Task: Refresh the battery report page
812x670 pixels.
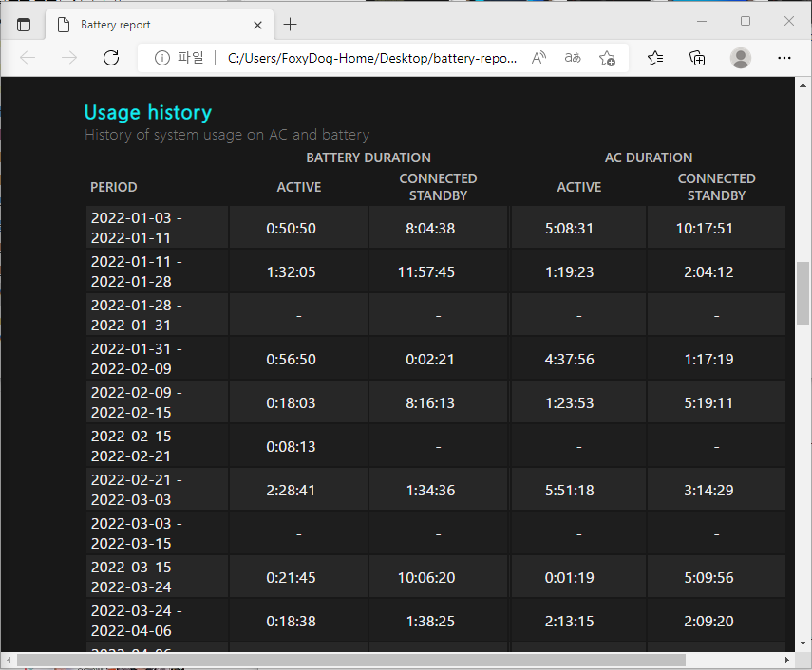Action: click(111, 58)
